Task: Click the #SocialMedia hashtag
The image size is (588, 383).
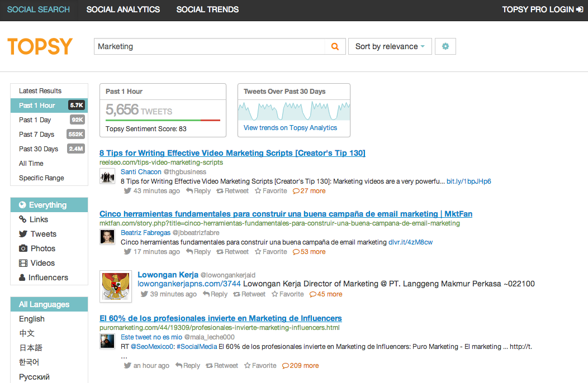Action: pos(197,347)
